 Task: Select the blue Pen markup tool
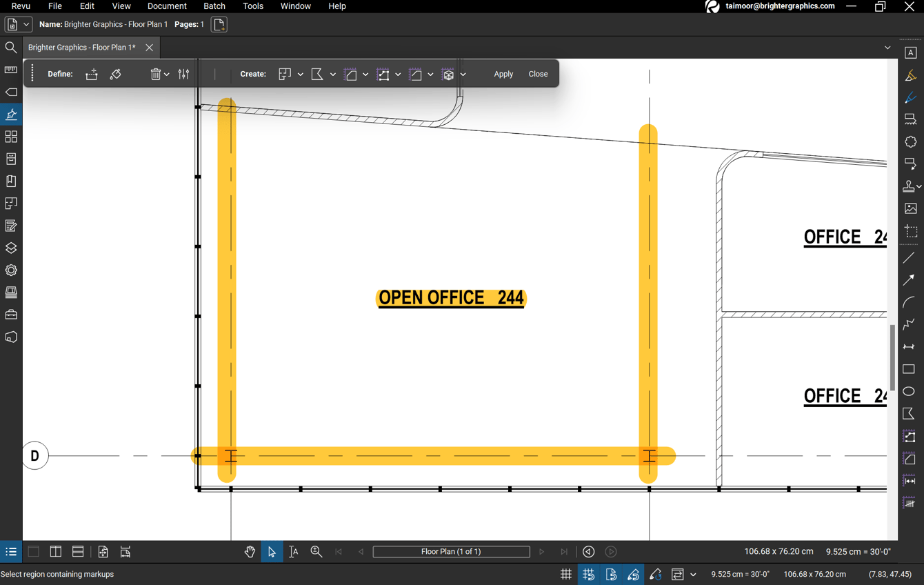click(x=910, y=97)
